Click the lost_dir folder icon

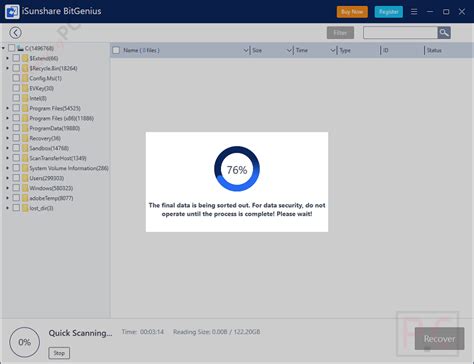click(x=25, y=208)
